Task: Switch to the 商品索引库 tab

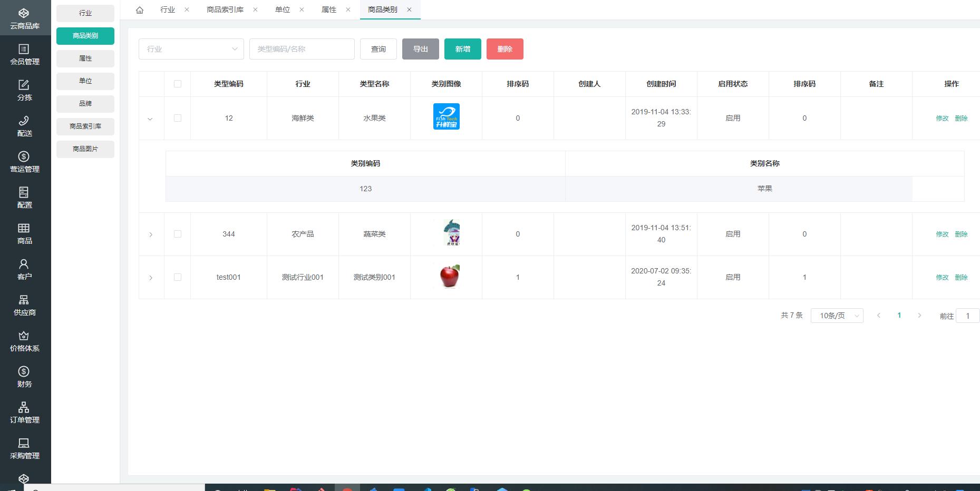Action: (224, 9)
